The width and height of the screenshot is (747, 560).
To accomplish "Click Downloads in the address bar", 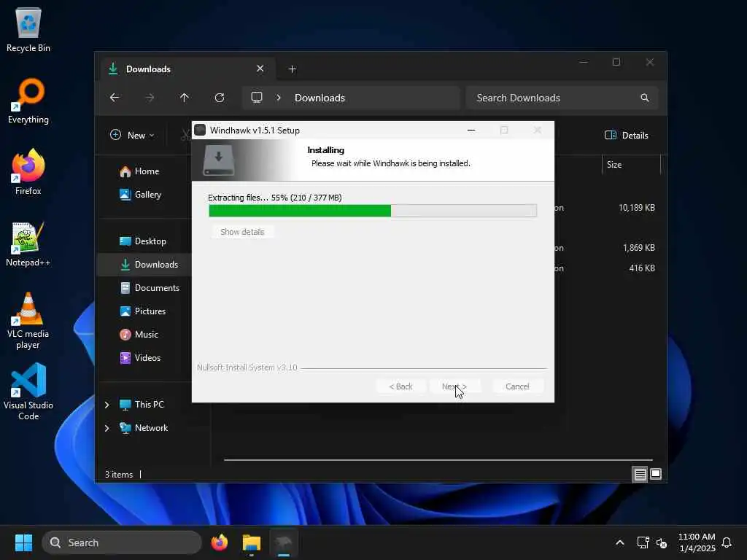I will tap(320, 98).
